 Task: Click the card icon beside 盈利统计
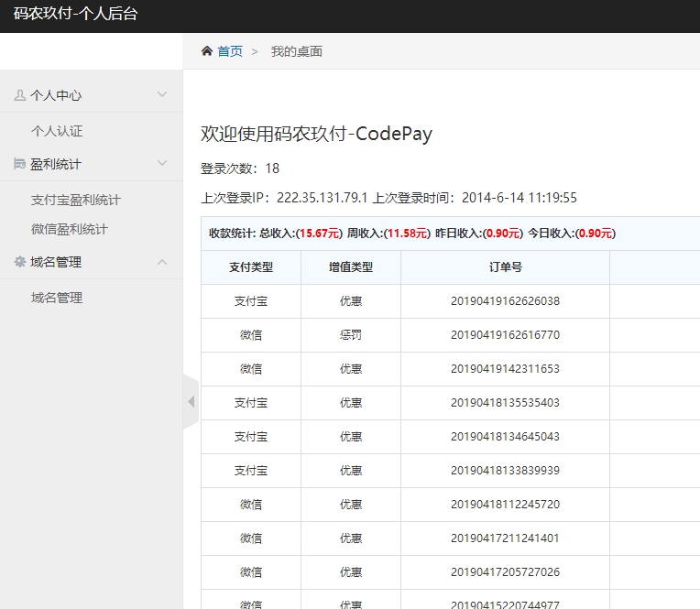pos(19,164)
